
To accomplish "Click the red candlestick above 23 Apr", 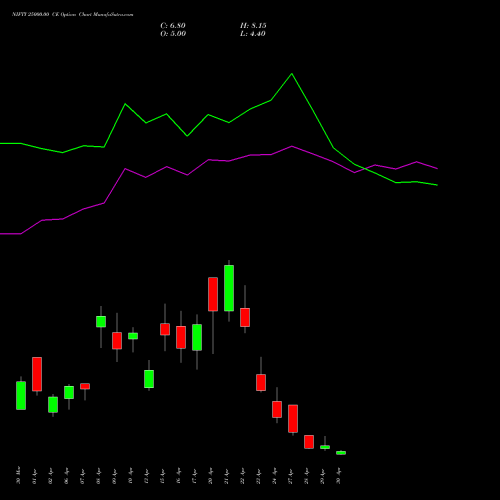I will point(261,382).
